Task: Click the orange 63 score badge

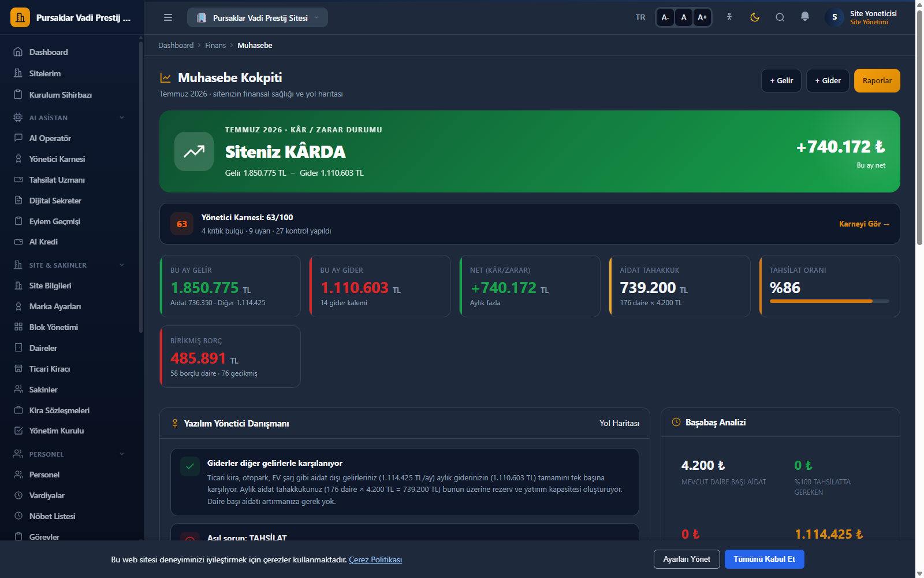Action: click(182, 224)
